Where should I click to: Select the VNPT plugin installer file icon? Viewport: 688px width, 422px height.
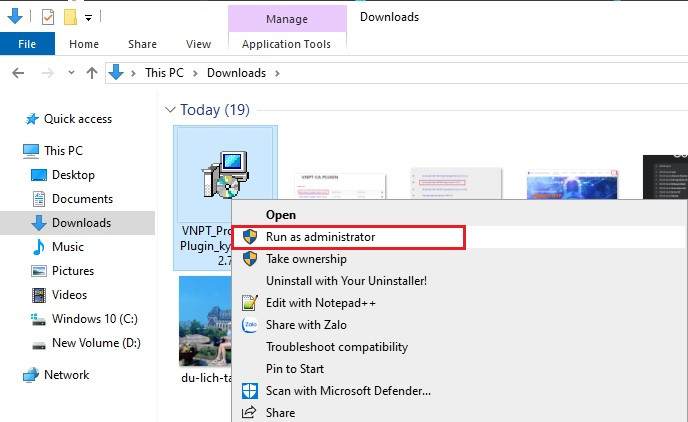click(226, 174)
